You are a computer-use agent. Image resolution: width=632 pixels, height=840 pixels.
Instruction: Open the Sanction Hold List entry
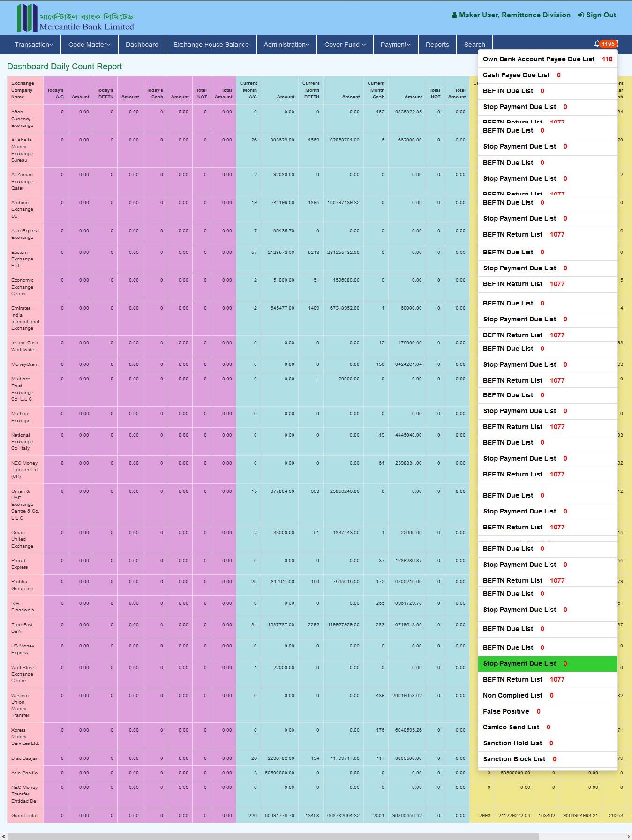click(548, 743)
